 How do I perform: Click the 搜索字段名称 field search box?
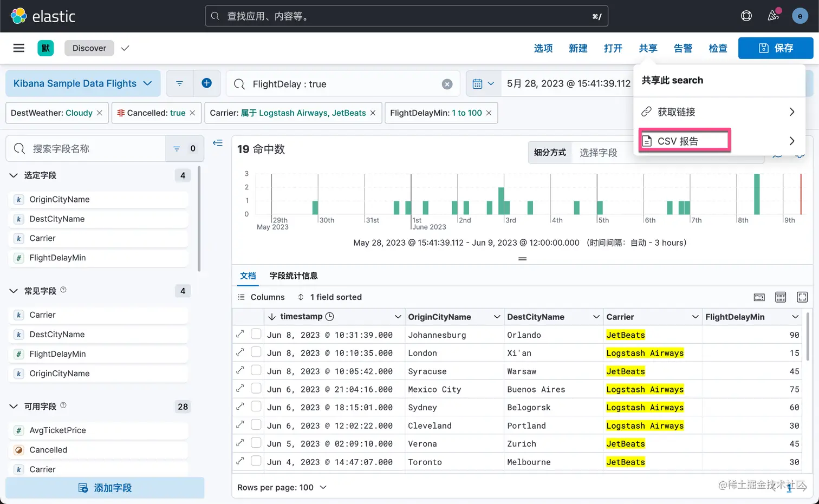coord(86,148)
